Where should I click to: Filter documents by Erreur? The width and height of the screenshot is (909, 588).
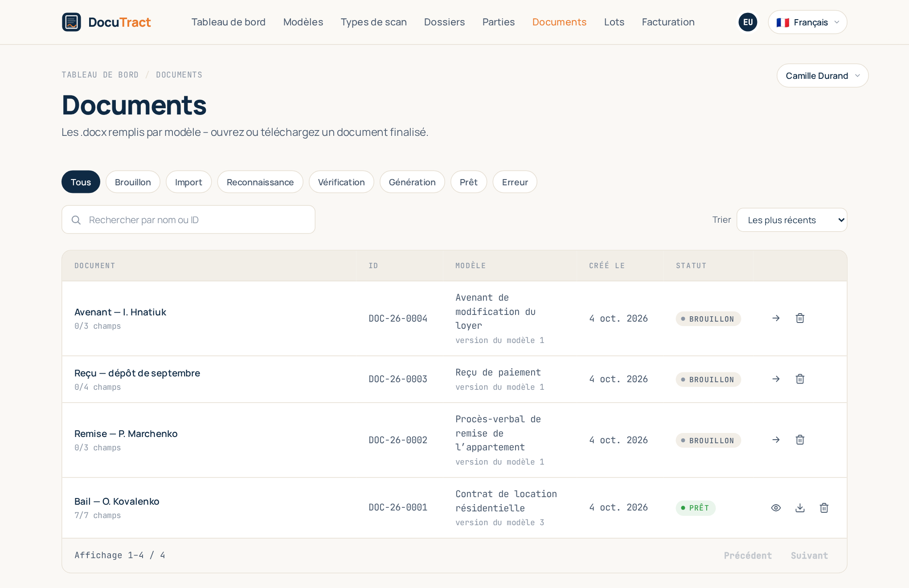(x=515, y=182)
